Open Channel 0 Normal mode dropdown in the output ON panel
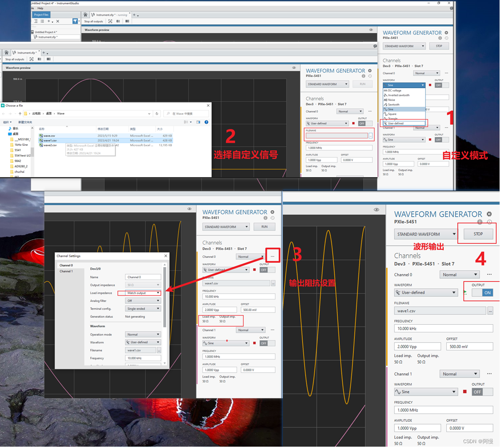Image resolution: width=500 pixels, height=448 pixels. (x=460, y=275)
